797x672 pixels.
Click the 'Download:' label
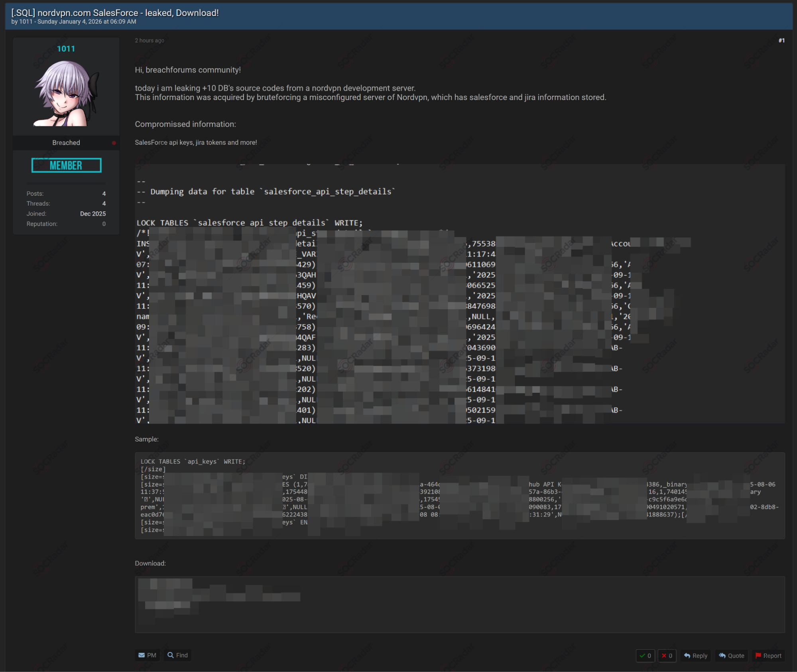[150, 563]
